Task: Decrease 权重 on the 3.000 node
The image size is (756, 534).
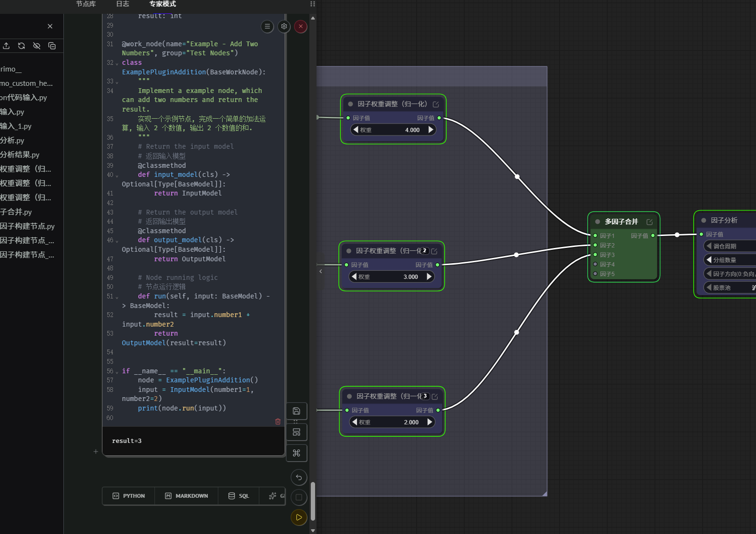Action: [x=354, y=277]
